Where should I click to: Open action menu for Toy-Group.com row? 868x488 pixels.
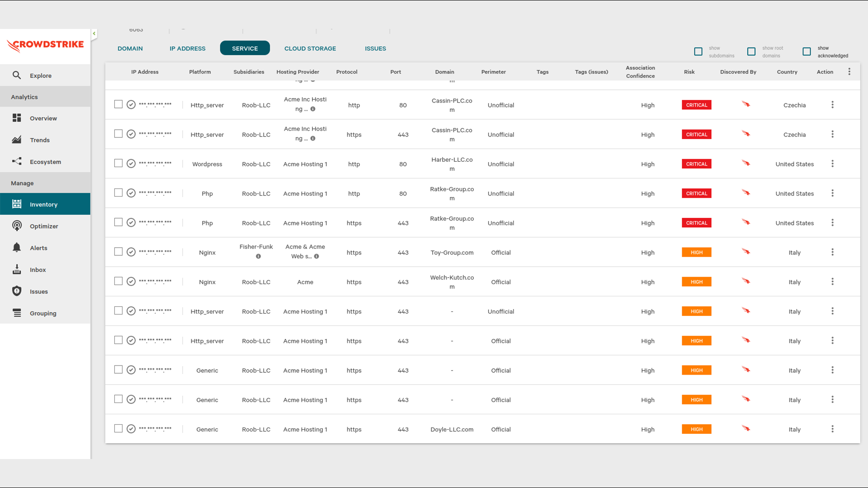coord(832,252)
